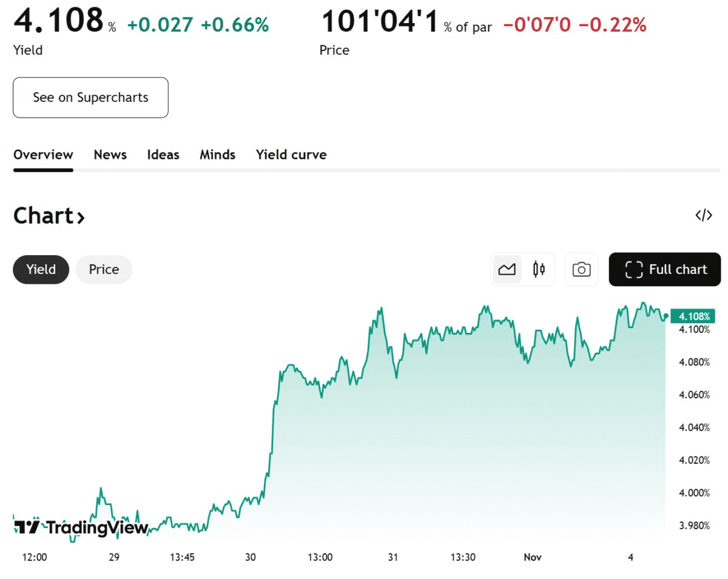Go to the Ideas tab
The image size is (728, 579).
tap(163, 155)
